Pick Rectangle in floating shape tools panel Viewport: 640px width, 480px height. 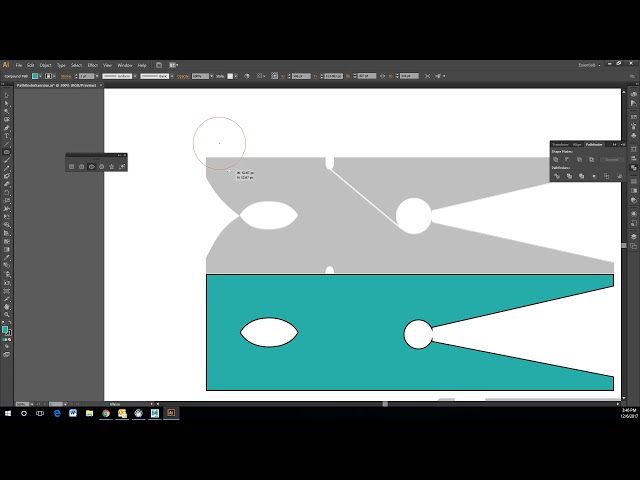(71, 167)
